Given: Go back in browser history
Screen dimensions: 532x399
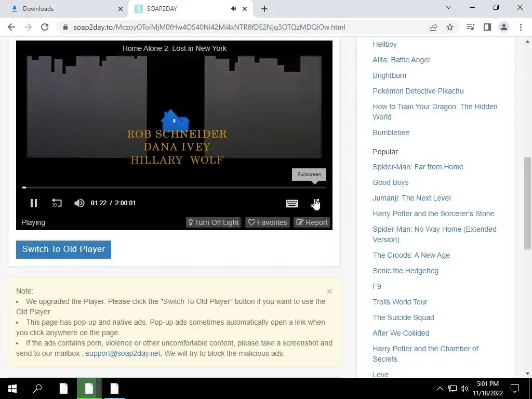Looking at the screenshot, I should point(11,27).
